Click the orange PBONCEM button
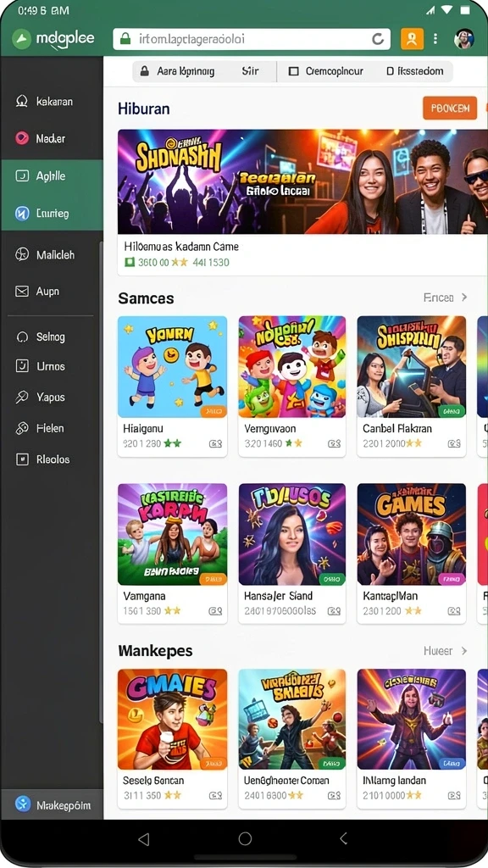The image size is (488, 868). (450, 108)
